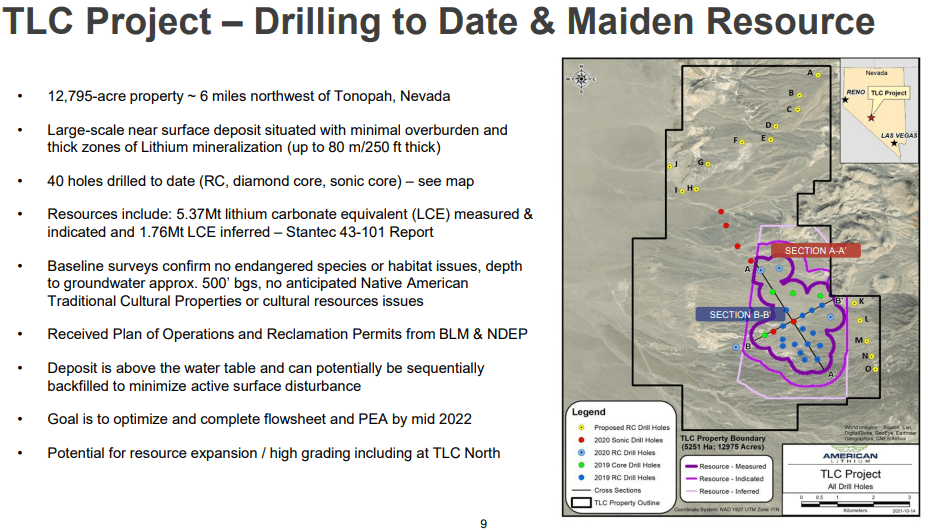
Task: Click the black star below LAS VEGAS
Action: tap(894, 143)
